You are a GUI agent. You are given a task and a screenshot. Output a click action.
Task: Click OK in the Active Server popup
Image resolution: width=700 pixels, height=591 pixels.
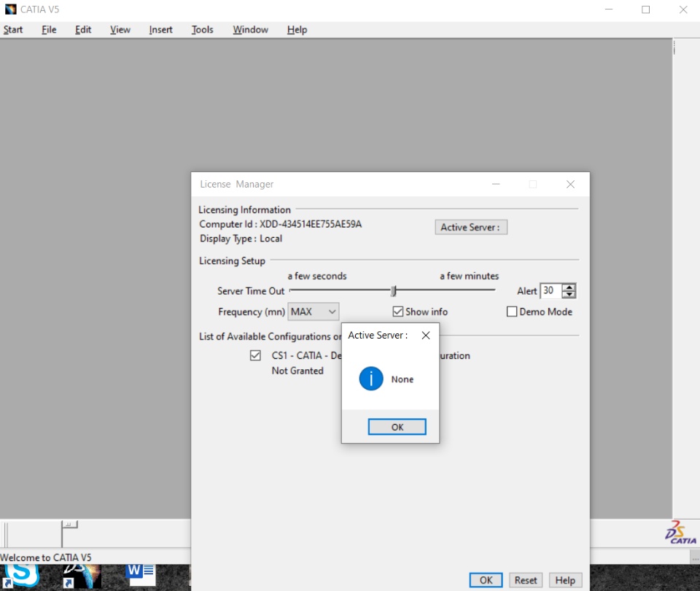click(x=397, y=427)
